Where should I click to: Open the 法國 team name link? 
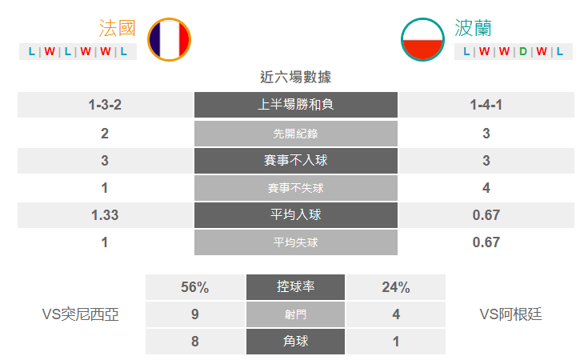(117, 28)
